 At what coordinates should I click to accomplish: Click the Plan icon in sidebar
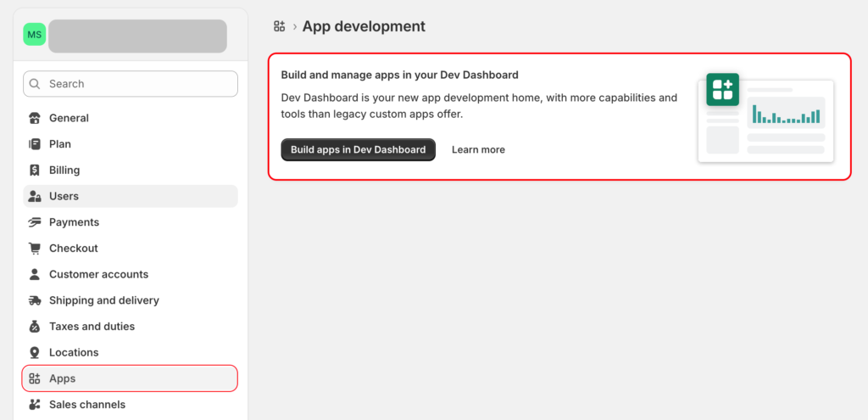(34, 144)
